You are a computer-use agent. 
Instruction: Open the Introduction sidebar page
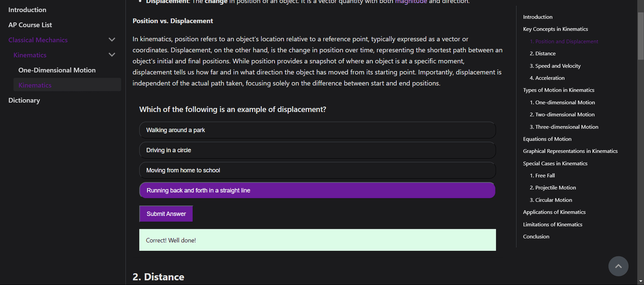pos(27,10)
